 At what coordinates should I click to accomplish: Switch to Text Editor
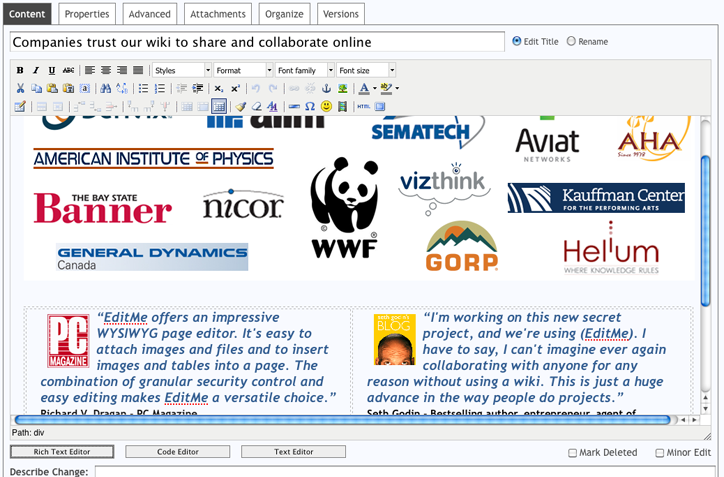click(x=294, y=452)
